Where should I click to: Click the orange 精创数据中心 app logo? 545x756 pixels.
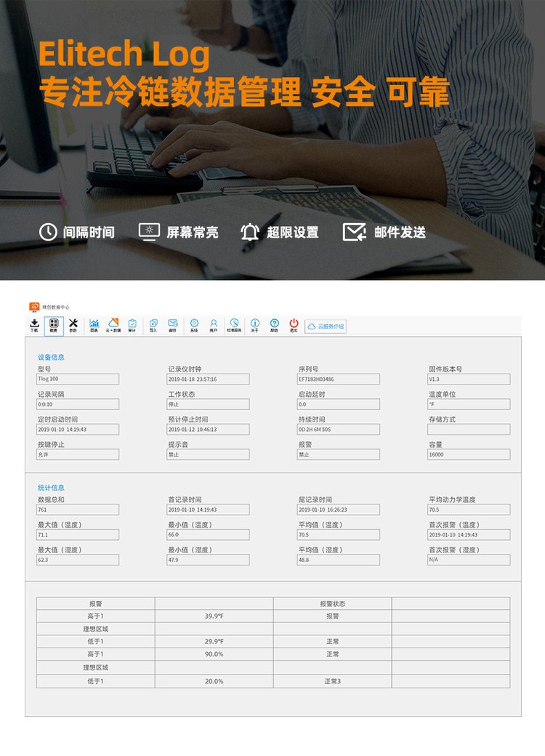tap(34, 307)
